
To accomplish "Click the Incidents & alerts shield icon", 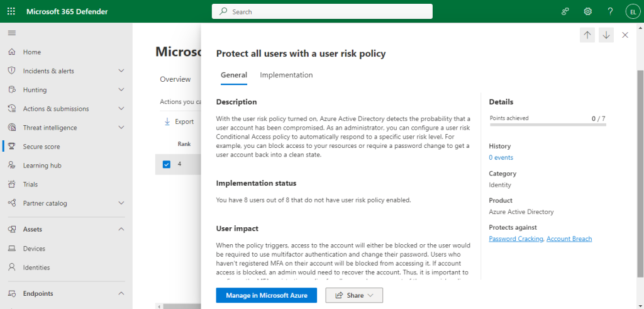I will (12, 70).
